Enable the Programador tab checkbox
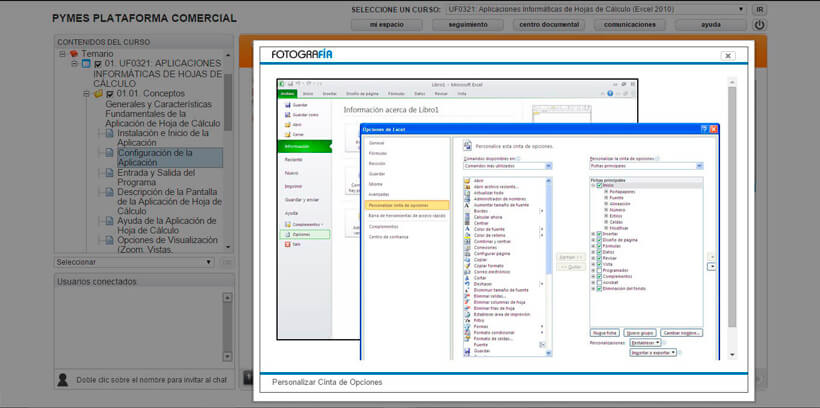Screen dimensions: 820x408 pos(599,270)
